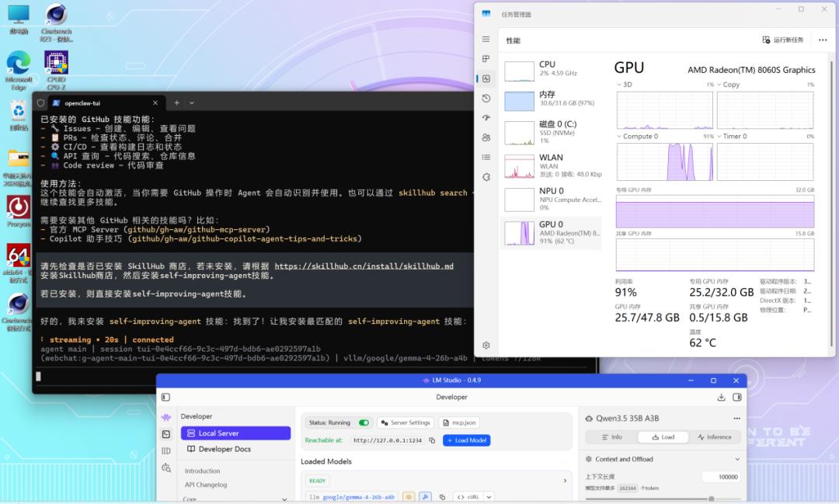Viewport: 839px width, 504px height.
Task: Open Task Manager settings gear
Action: 486,345
